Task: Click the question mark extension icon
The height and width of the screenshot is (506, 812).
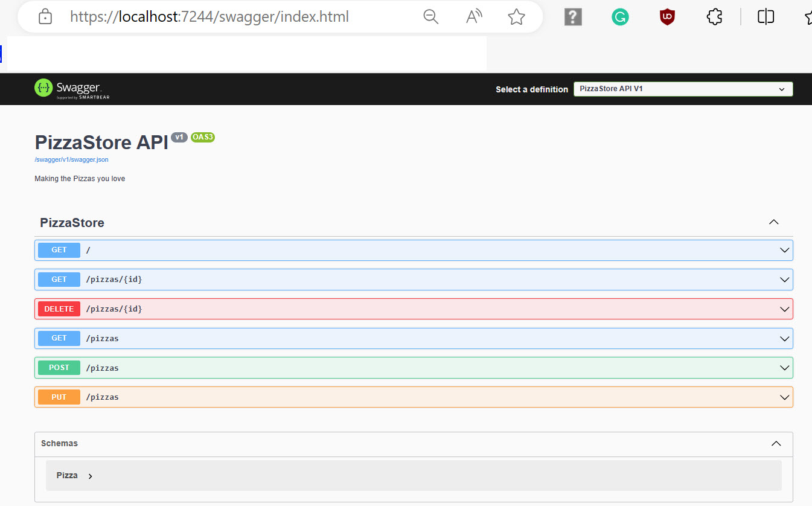Action: [x=573, y=17]
